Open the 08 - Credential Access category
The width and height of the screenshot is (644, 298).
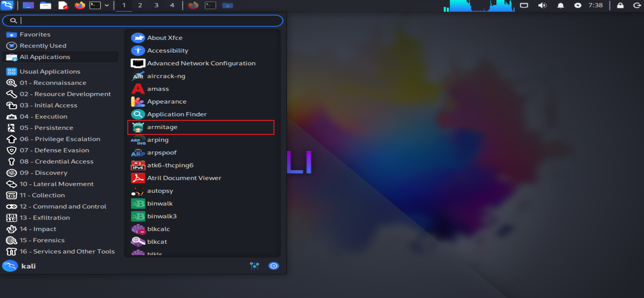tap(60, 161)
